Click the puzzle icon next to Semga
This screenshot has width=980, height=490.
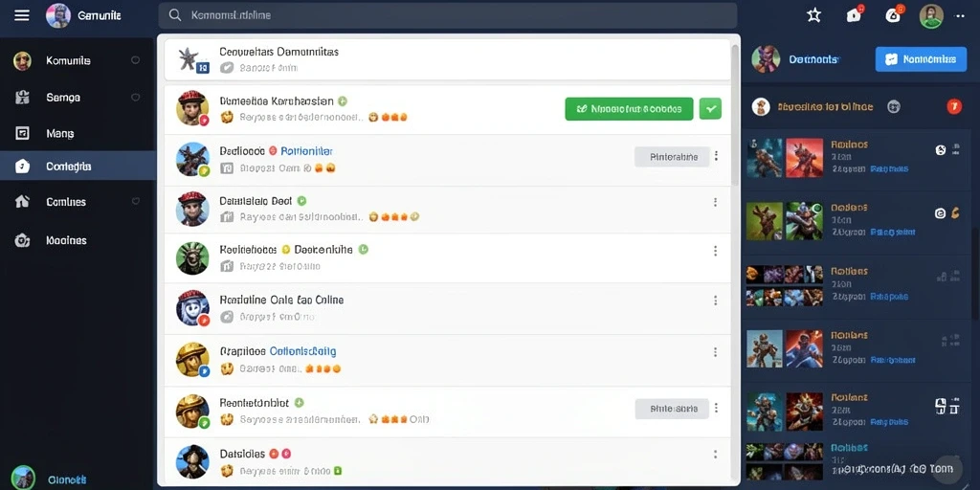[22, 97]
